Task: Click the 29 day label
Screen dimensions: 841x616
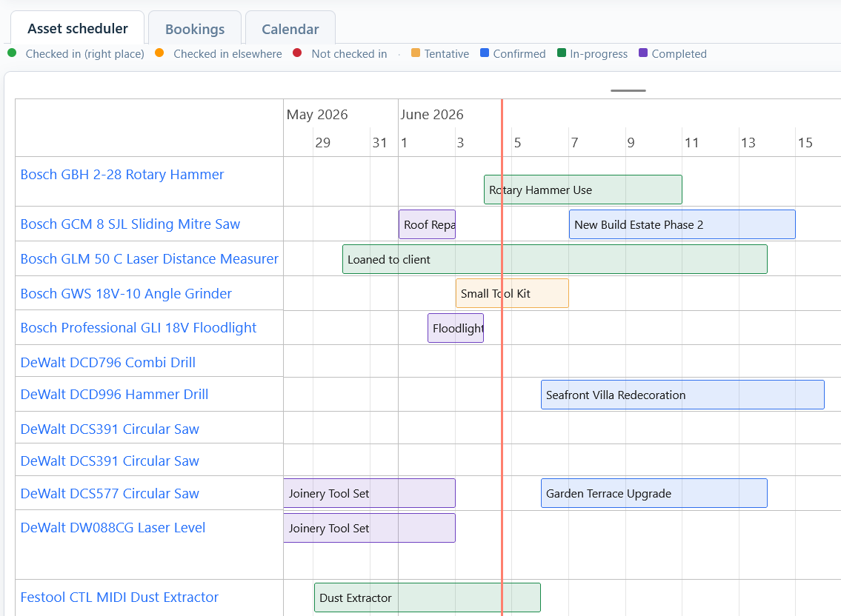Action: click(323, 143)
